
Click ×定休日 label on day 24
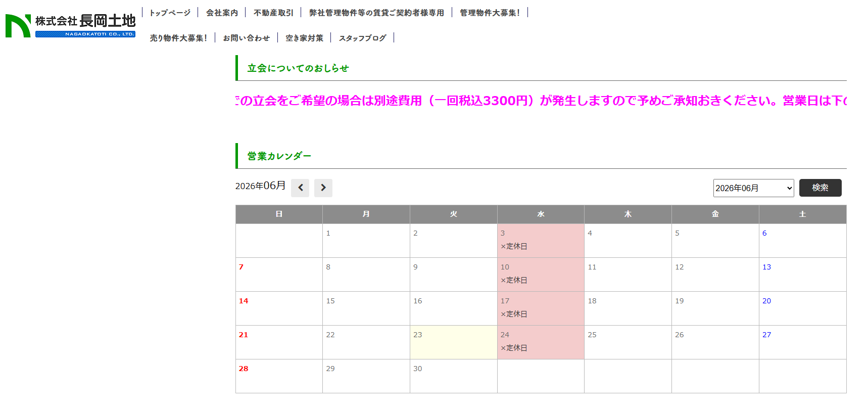click(x=514, y=348)
